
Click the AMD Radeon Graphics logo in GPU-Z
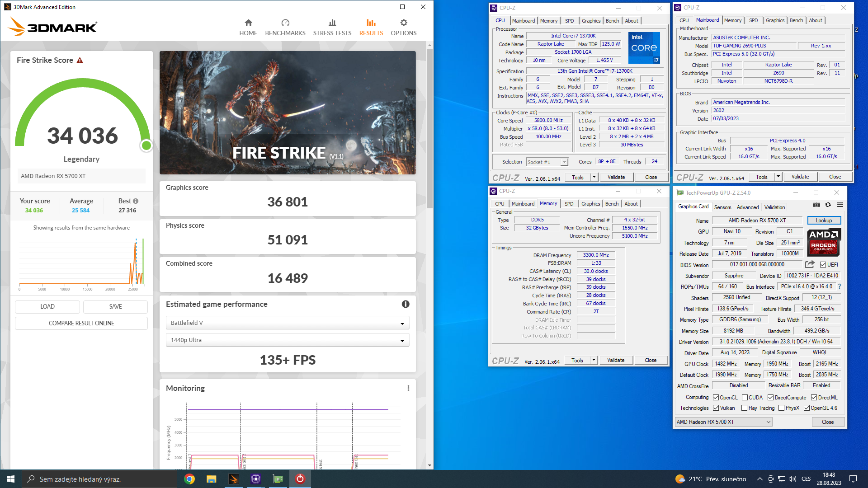(824, 243)
